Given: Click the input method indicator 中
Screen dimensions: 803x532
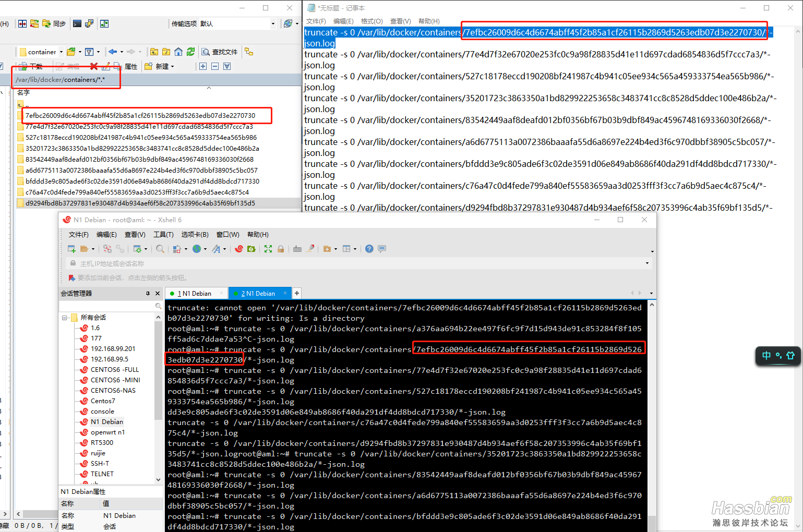Looking at the screenshot, I should pos(766,355).
